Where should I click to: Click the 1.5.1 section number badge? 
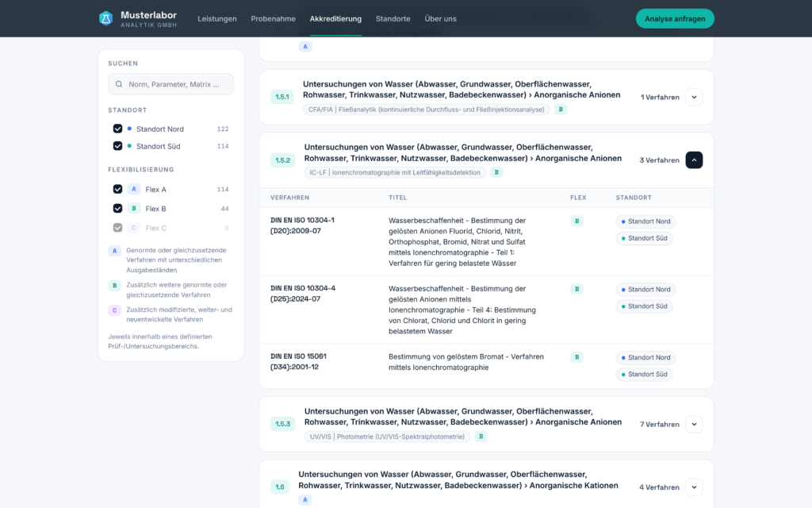(x=282, y=97)
